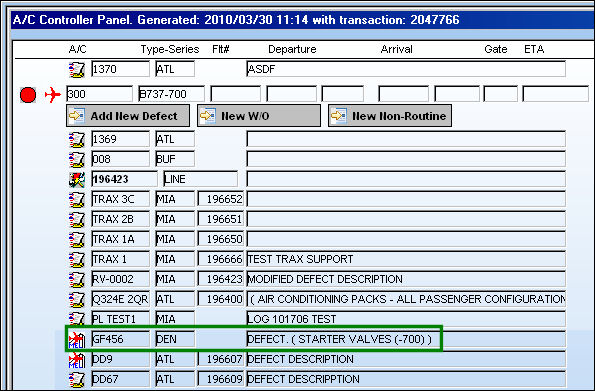The width and height of the screenshot is (595, 391).
Task: Click the LINE field beside 196423
Action: point(201,179)
